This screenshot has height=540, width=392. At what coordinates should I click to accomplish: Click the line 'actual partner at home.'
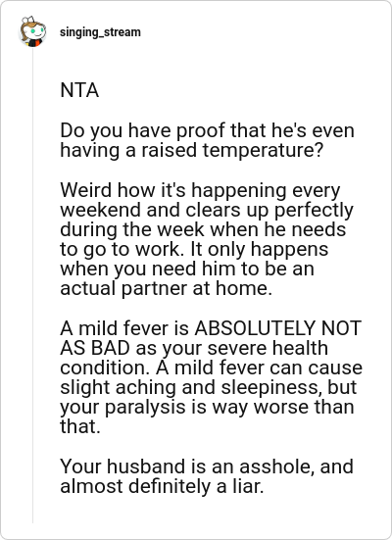tap(167, 288)
